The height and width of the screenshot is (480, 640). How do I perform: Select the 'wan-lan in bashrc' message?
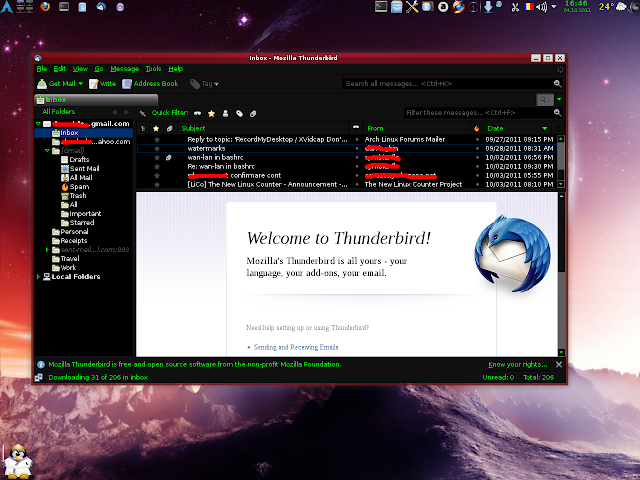pos(347,158)
